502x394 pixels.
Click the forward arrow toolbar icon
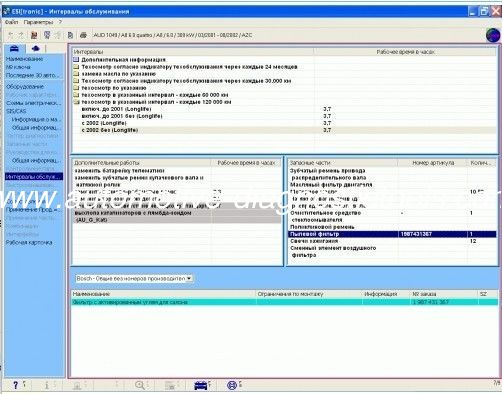pos(21,35)
